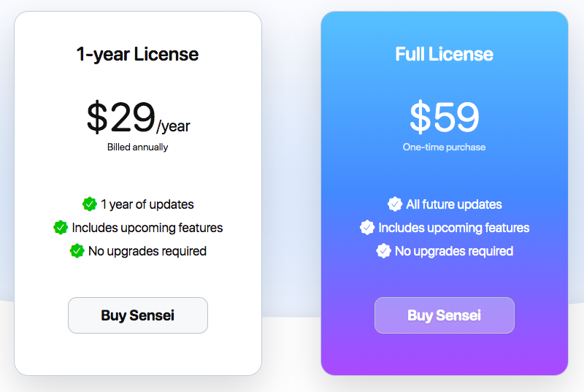The width and height of the screenshot is (584, 392).
Task: Click white checkmark beside No upgrades required
Action: (383, 251)
